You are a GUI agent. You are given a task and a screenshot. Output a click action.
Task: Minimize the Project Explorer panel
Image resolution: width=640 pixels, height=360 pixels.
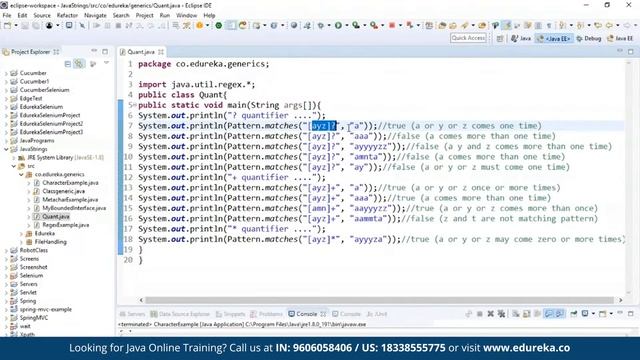coord(94,51)
